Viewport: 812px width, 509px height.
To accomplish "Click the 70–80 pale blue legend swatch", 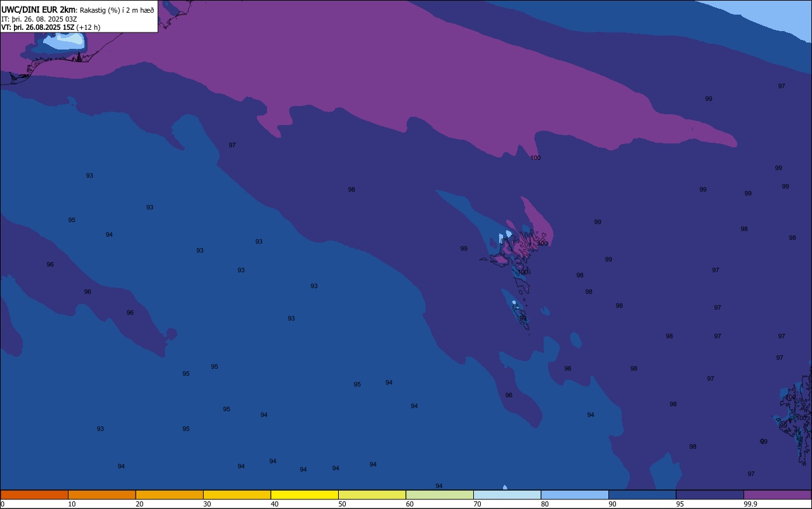I will [507, 494].
